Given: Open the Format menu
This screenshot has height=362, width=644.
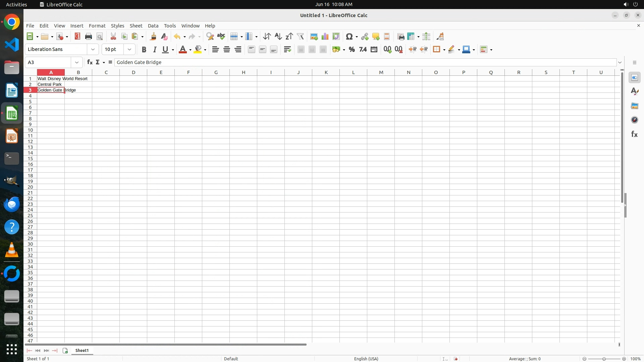Looking at the screenshot, I should pyautogui.click(x=97, y=26).
